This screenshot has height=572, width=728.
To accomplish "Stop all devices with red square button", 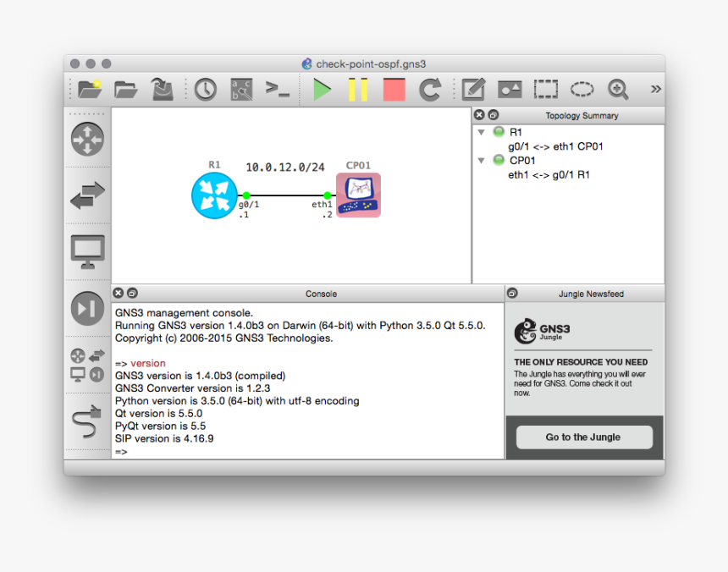I will click(x=394, y=89).
